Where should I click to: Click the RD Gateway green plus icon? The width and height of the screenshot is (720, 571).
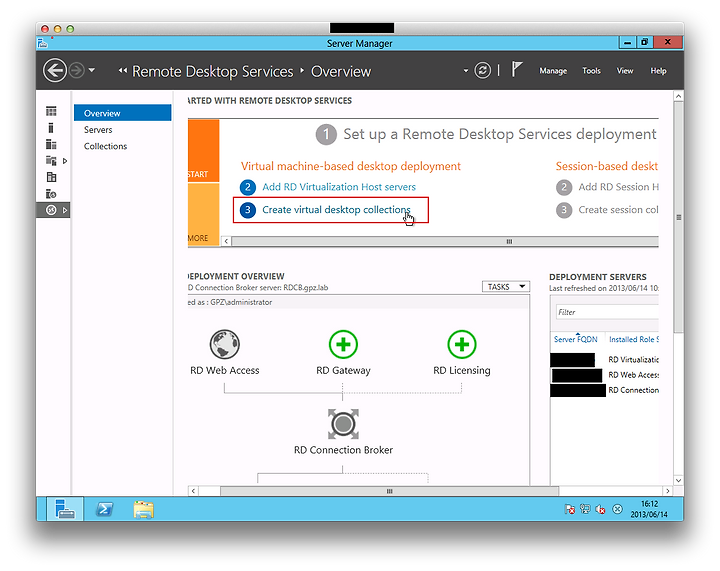click(343, 344)
